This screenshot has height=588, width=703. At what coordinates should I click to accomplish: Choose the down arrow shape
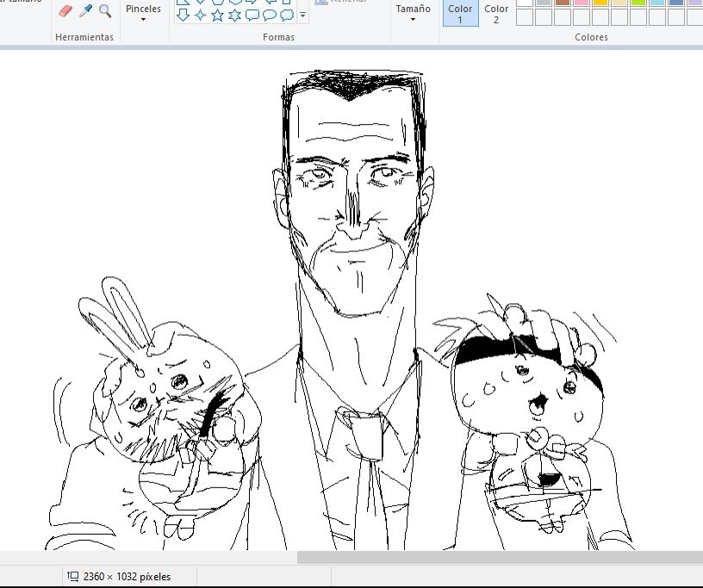183,15
